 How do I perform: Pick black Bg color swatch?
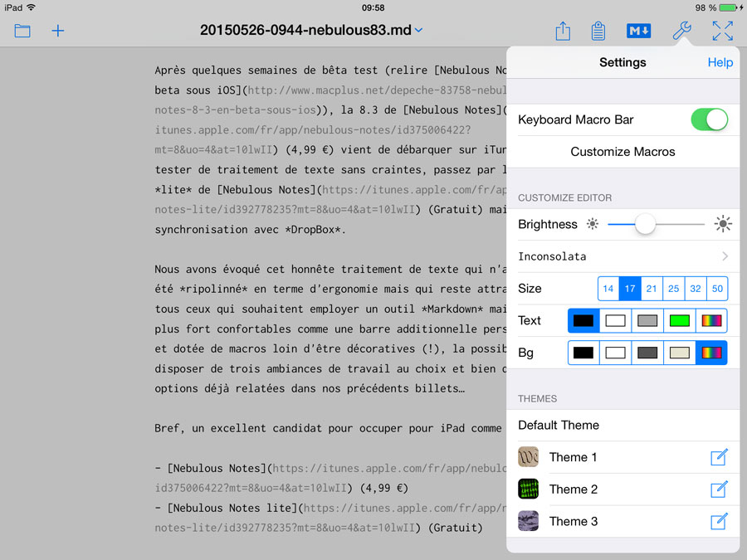point(583,353)
